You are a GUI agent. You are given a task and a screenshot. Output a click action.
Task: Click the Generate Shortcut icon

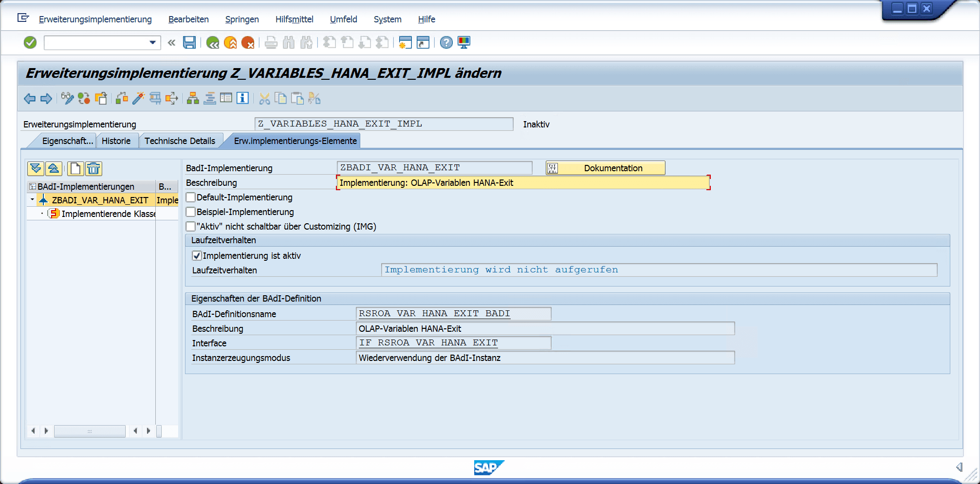point(423,43)
